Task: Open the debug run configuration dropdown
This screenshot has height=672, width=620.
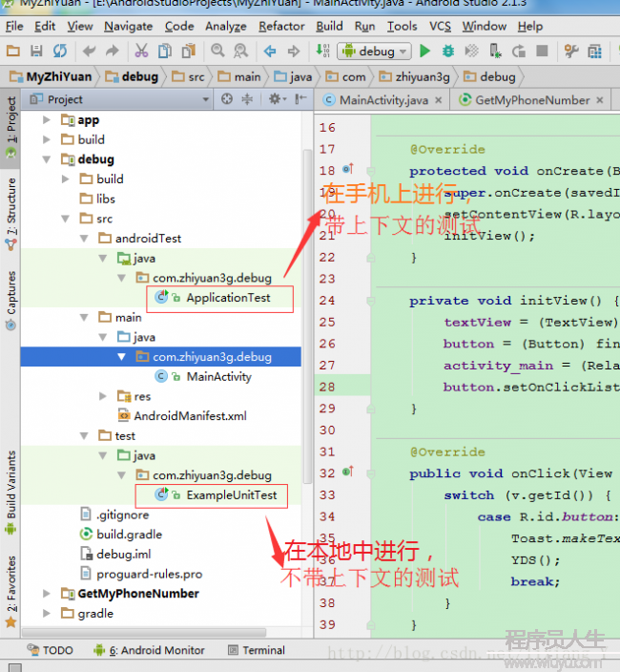Action: pos(375,52)
